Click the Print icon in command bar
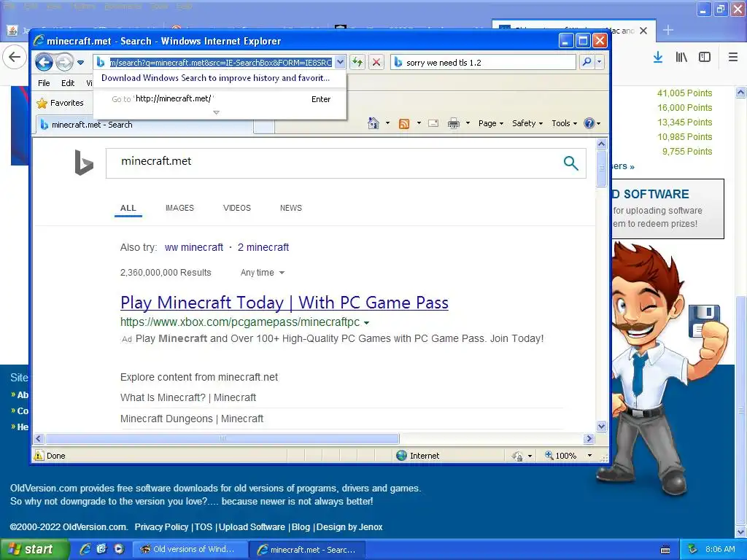Screen dimensions: 747x560 (454, 123)
